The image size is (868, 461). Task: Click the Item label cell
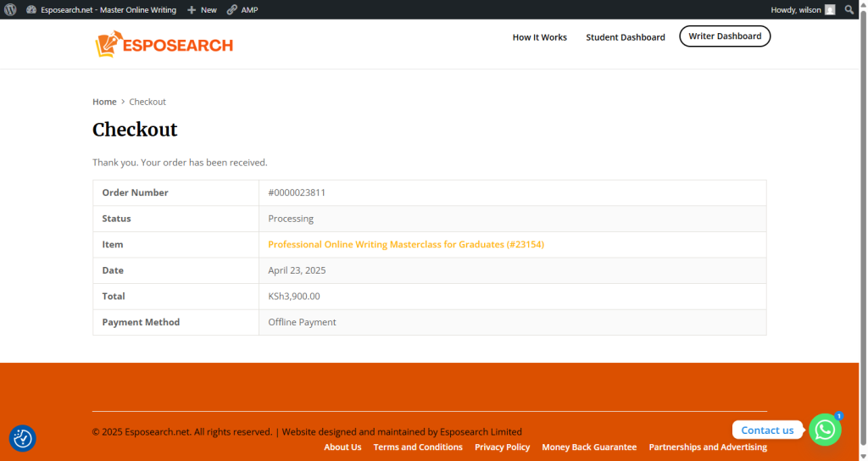[x=176, y=244]
